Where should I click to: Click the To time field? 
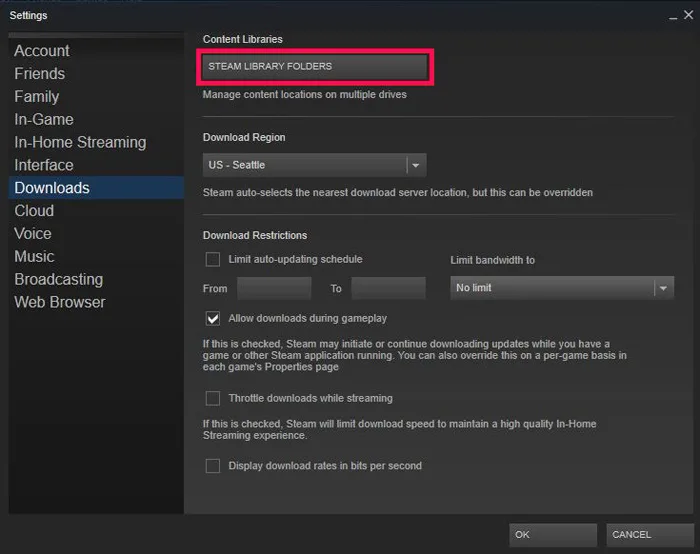(x=388, y=288)
